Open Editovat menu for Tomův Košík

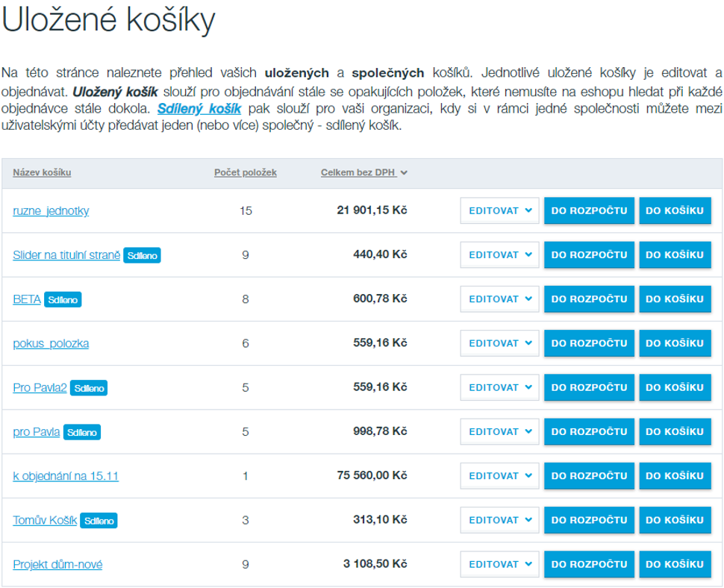point(499,520)
